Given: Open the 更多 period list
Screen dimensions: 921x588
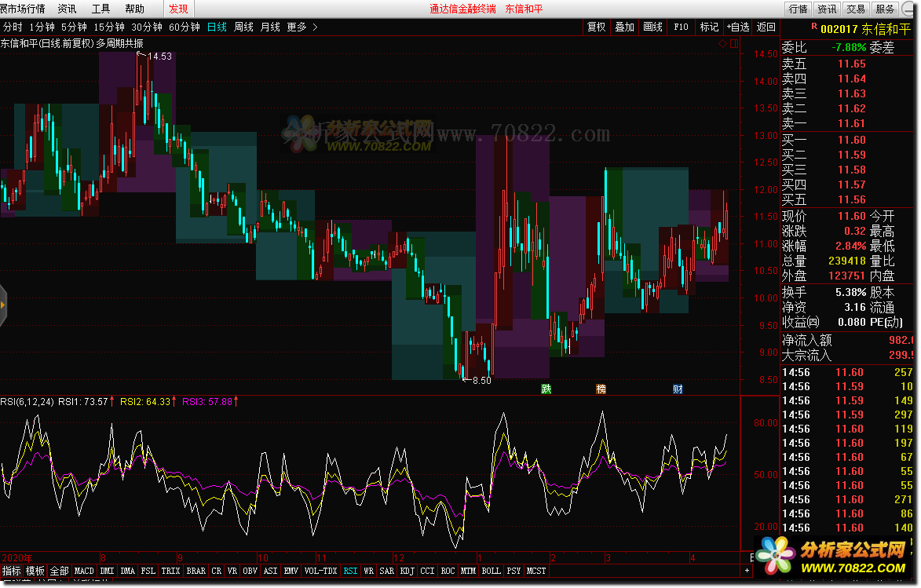Looking at the screenshot, I should 297,27.
